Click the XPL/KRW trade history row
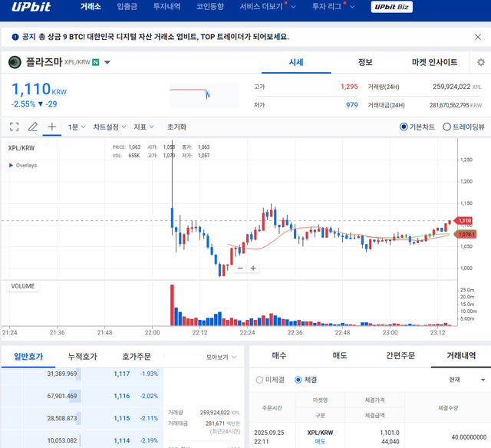Screen dimensions: 491x448 click(x=370, y=436)
